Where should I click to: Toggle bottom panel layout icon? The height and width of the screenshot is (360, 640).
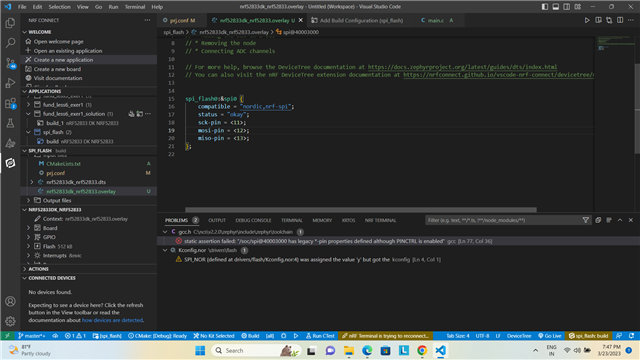tap(556, 7)
